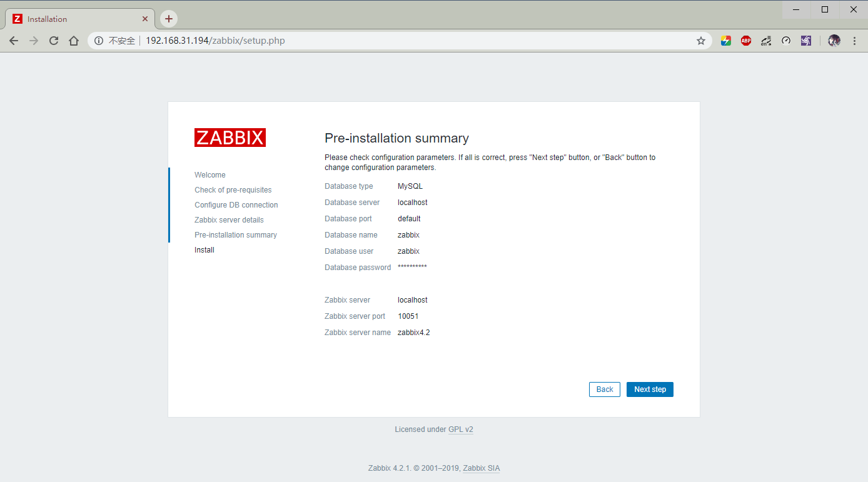868x482 pixels.
Task: Click the ZABBIX logo
Action: tap(230, 138)
